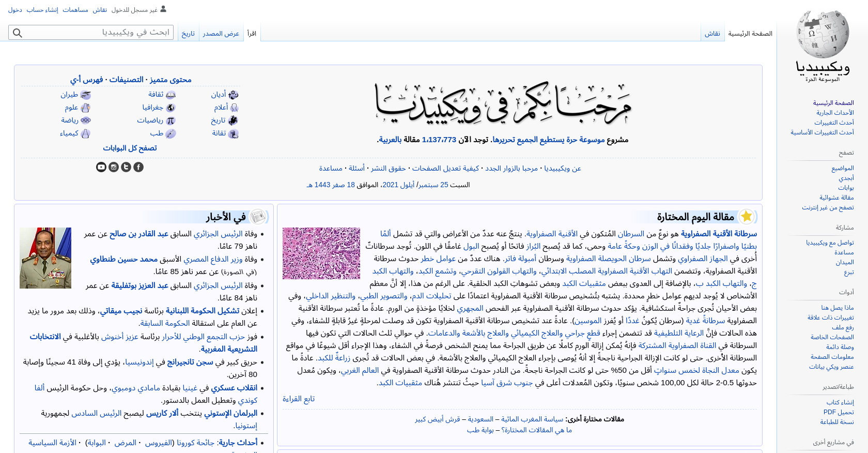Click تصفح كل البوابات (browse all portals)
Viewport: 868px width, 453px height.
pos(130,148)
